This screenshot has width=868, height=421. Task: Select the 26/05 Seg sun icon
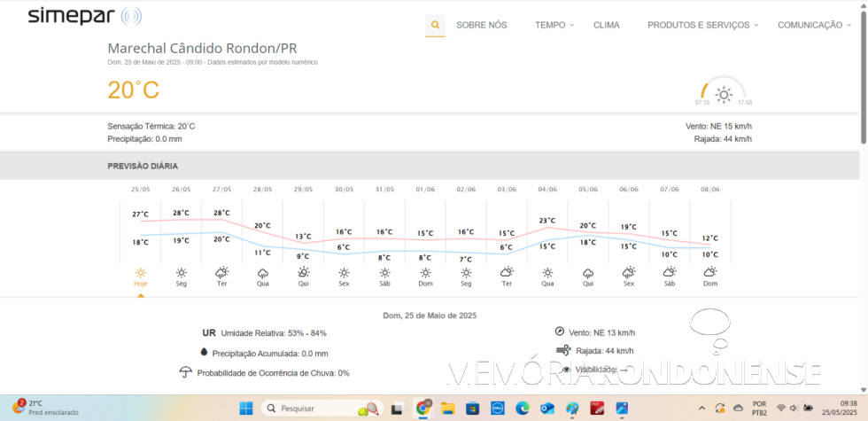tap(181, 273)
